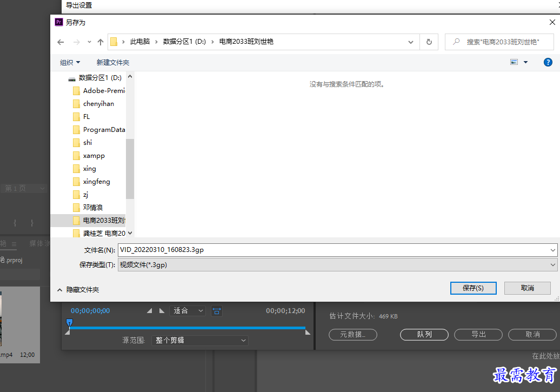The height and width of the screenshot is (392, 560).
Task: Select 此电脑 in the address path
Action: [140, 42]
